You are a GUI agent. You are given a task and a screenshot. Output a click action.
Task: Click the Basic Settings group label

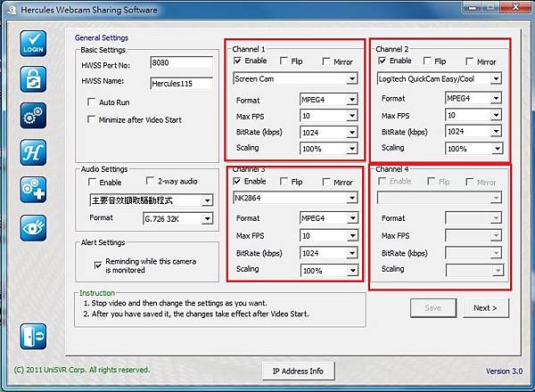pos(103,50)
